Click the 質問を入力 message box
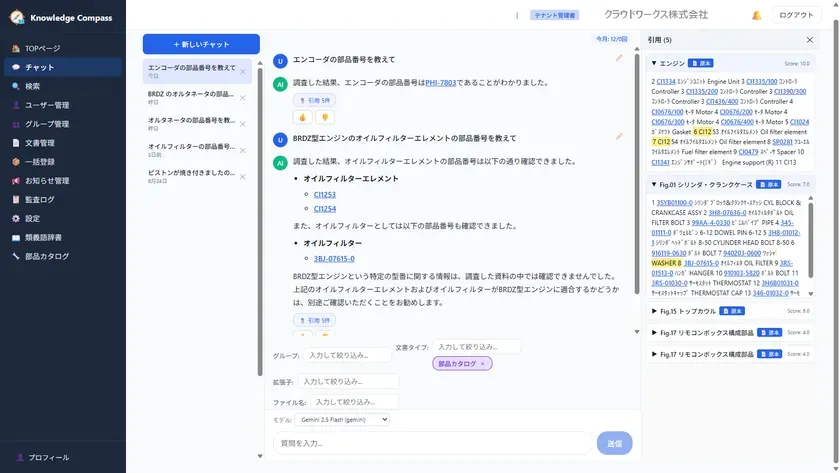This screenshot has height=473, width=840. point(432,443)
